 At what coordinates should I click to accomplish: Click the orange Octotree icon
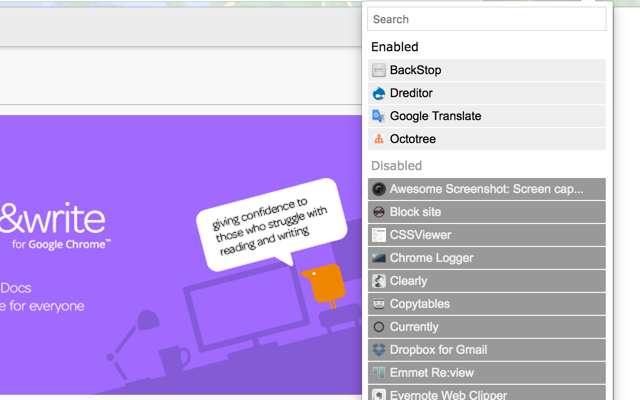(x=379, y=139)
